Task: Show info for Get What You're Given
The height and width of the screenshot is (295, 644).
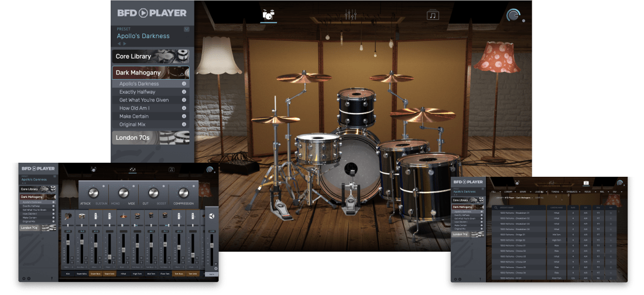Action: [x=184, y=100]
